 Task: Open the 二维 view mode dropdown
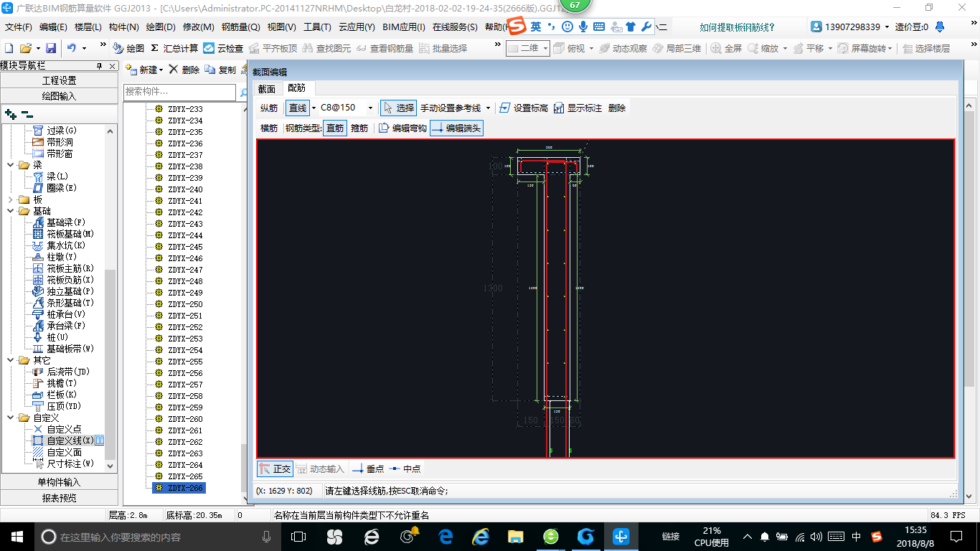click(x=545, y=48)
